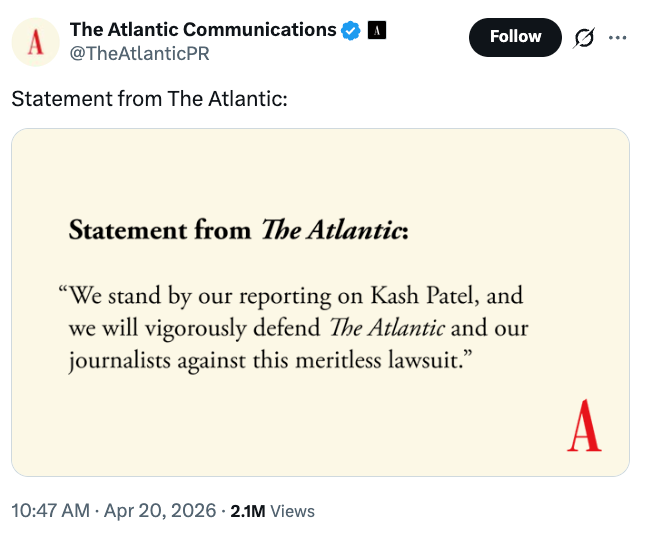This screenshot has width=645, height=535.
Task: Click italic 'The Atlantic' inside the quote
Action: click(385, 328)
